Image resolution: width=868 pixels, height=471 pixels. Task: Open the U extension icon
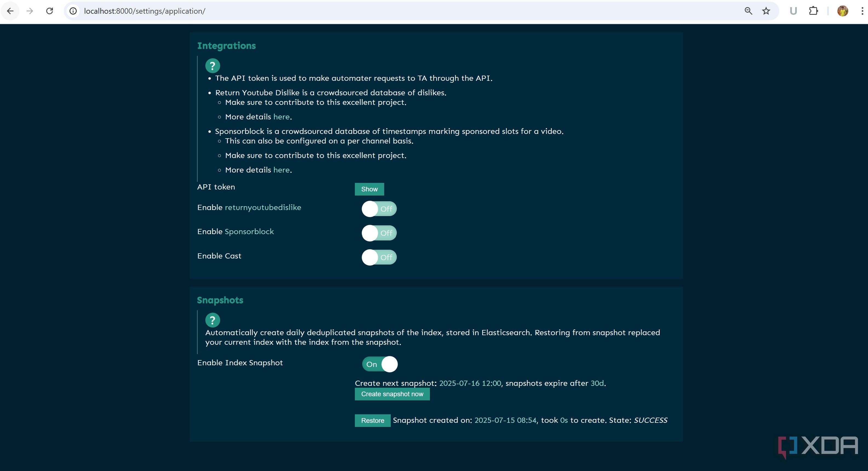[793, 11]
